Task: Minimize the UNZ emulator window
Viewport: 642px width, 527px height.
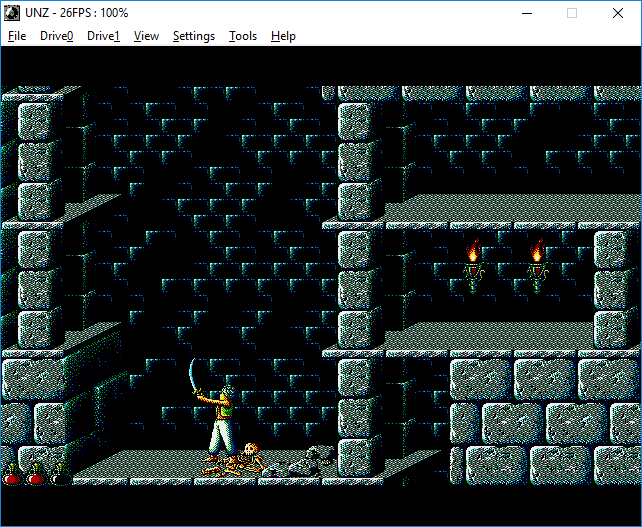Action: point(526,13)
